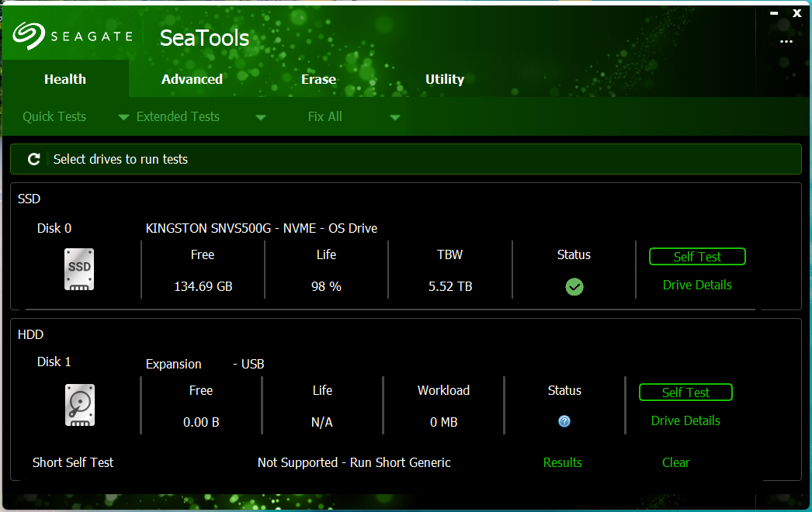Open the Erase tab
Screen dimensions: 812x512
318,79
